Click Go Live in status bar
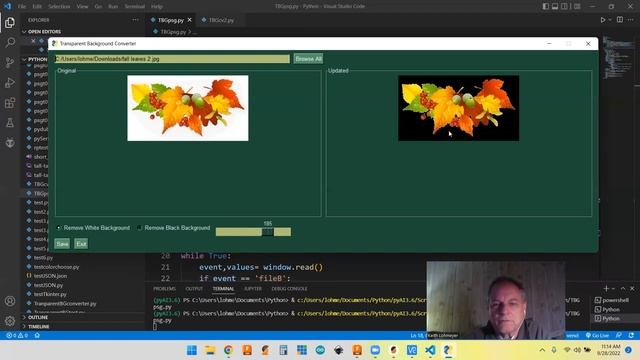The width and height of the screenshot is (640, 360). point(597,335)
